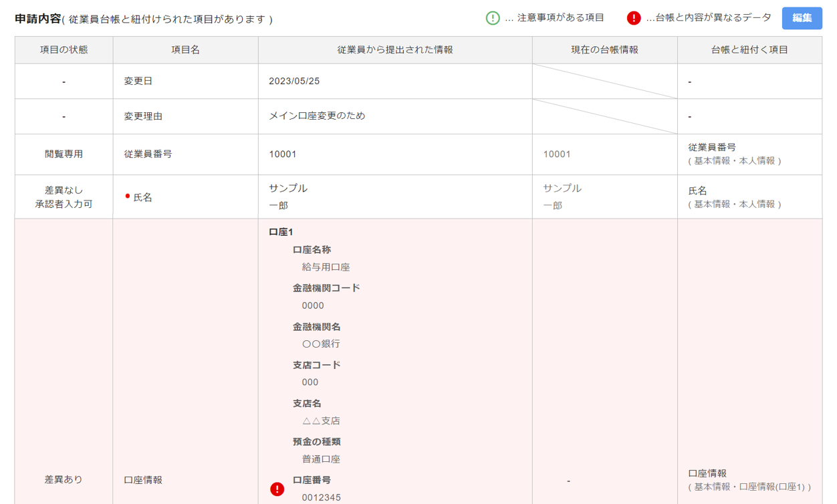Viewport: 837px width, 504px height.
Task: Click the 口座1 heading
Action: coord(281,232)
